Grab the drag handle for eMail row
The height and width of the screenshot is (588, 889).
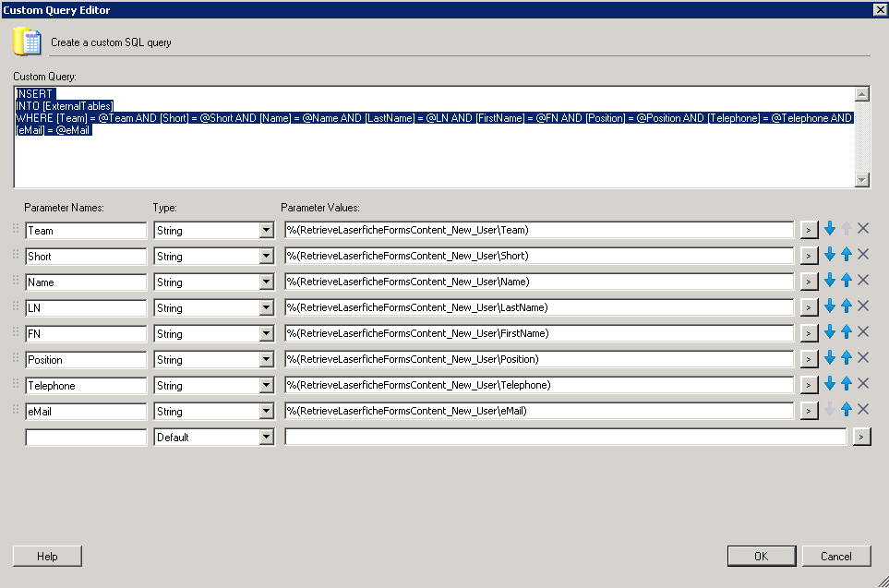click(x=16, y=410)
